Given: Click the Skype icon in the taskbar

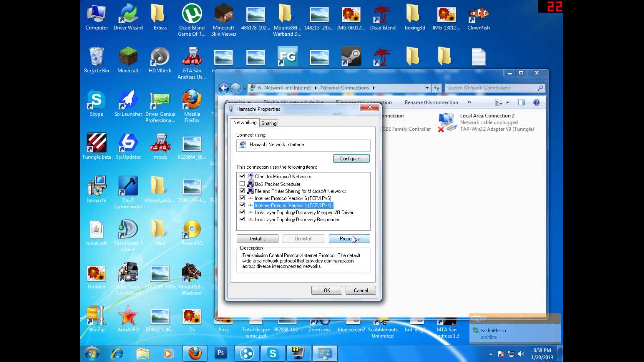Looking at the screenshot, I should pos(273,353).
